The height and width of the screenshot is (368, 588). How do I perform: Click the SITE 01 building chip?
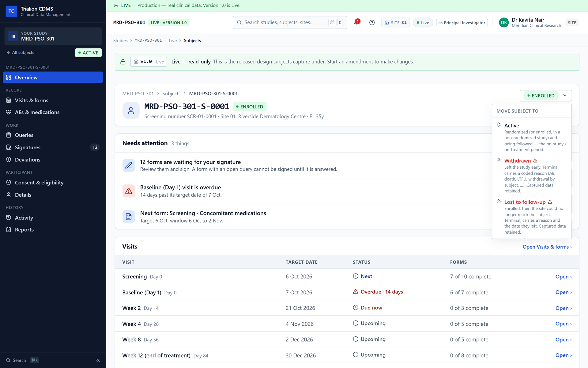[395, 22]
